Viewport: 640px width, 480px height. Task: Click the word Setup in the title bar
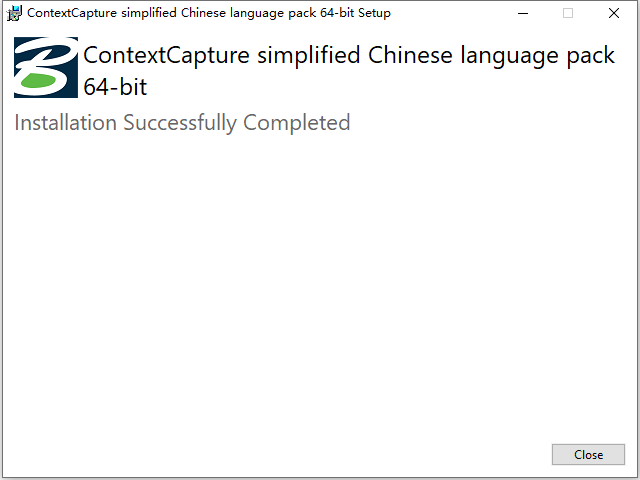(x=374, y=13)
